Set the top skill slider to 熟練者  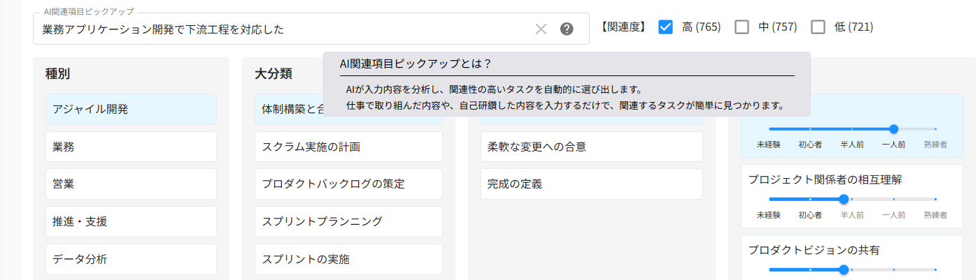pyautogui.click(x=935, y=129)
